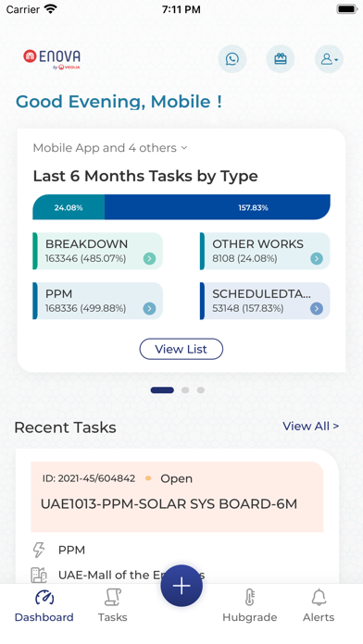Open View All recent tasks
363x644 pixels.
(x=311, y=427)
